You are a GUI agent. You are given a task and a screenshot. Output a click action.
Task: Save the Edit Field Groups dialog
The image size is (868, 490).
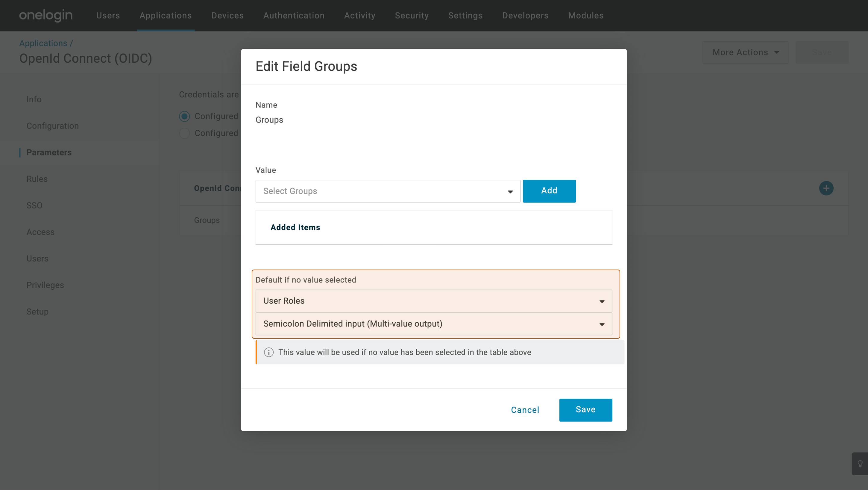pyautogui.click(x=586, y=410)
